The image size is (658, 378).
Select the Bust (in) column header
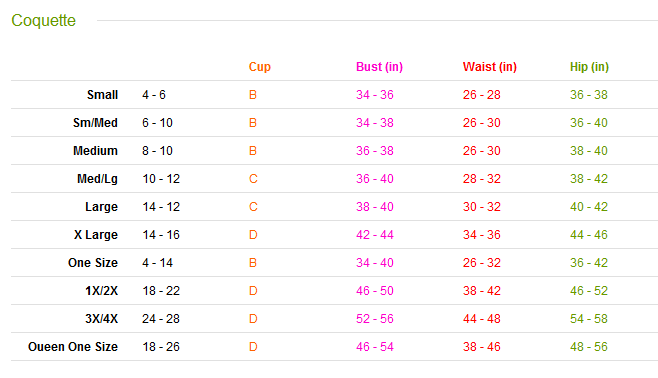tap(379, 67)
